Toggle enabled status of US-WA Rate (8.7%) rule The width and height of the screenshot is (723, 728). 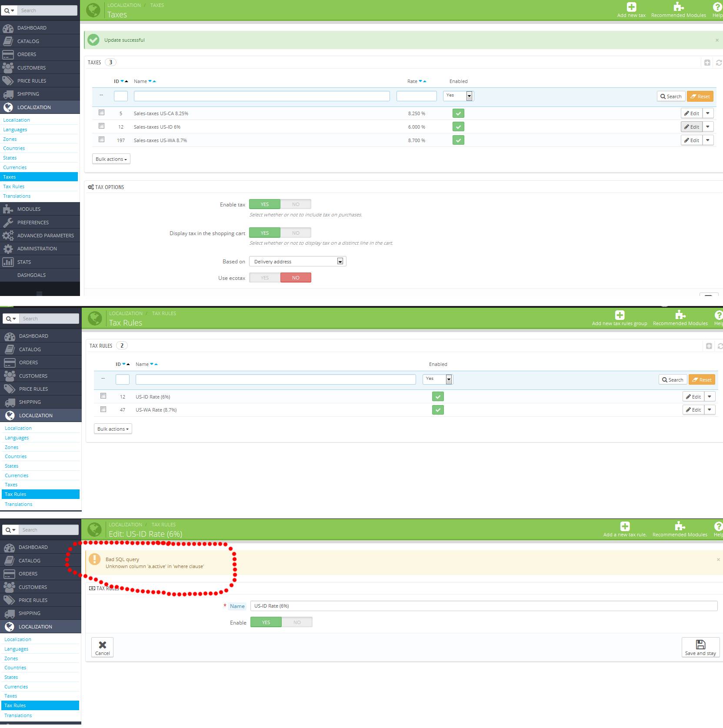pos(438,410)
